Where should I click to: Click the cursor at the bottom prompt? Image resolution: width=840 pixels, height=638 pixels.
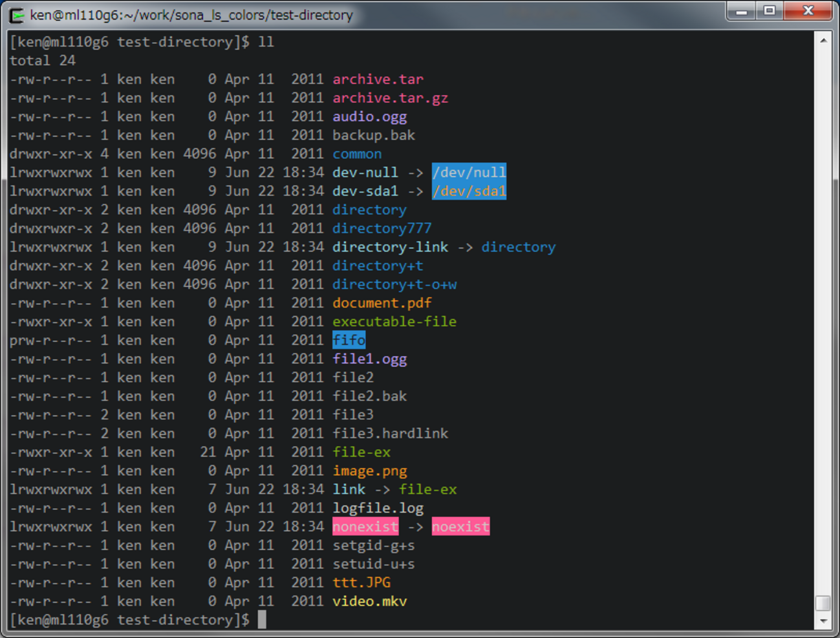pos(262,620)
